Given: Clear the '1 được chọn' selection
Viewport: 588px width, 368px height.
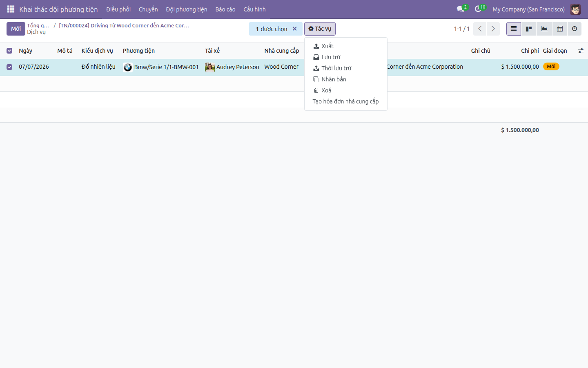Looking at the screenshot, I should [294, 29].
